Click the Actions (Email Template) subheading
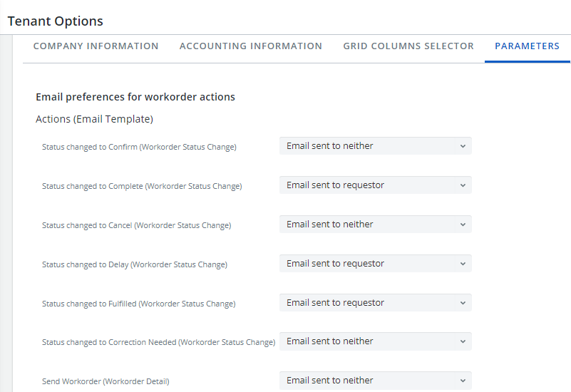 pyautogui.click(x=94, y=119)
